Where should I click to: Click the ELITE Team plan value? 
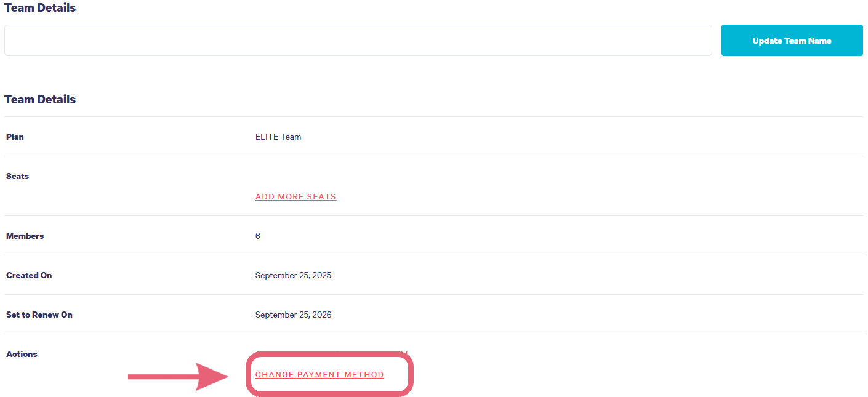278,137
